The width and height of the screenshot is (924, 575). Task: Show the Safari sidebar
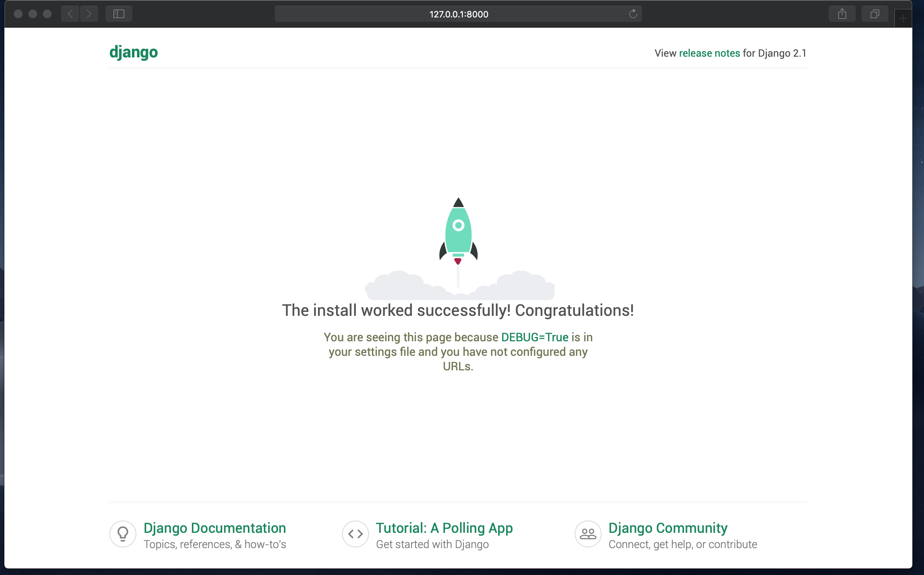tap(118, 14)
